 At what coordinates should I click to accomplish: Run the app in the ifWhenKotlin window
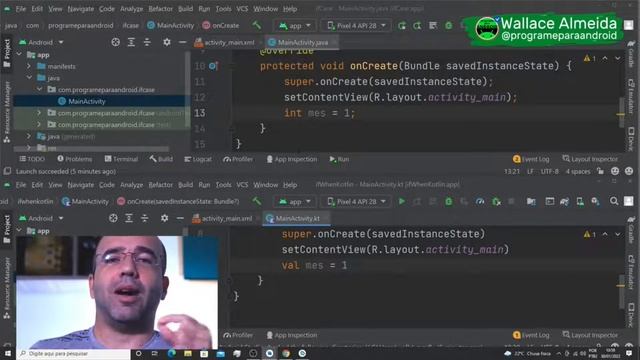point(402,201)
